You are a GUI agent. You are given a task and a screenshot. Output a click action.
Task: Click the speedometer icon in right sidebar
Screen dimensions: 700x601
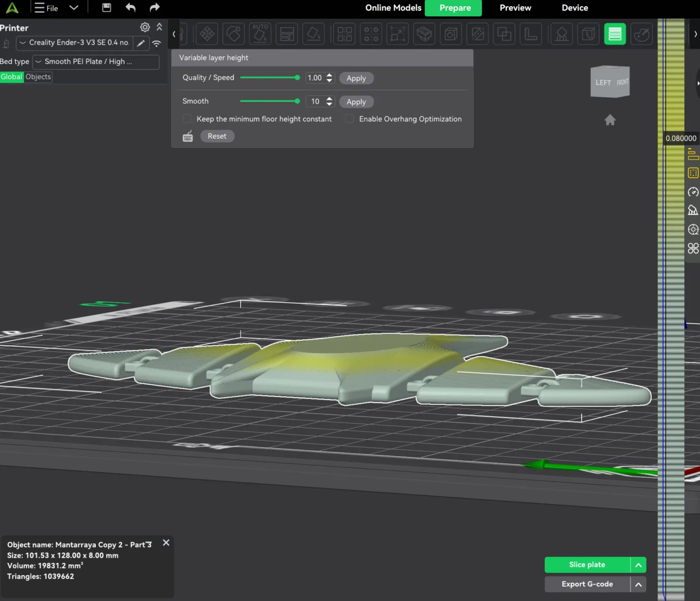pyautogui.click(x=693, y=192)
